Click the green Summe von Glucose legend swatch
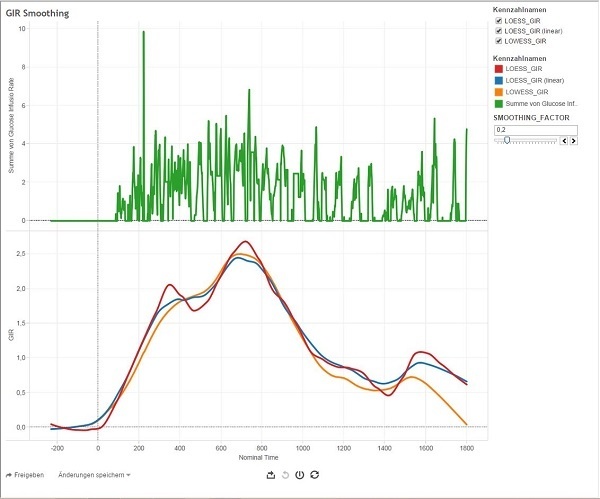The width and height of the screenshot is (600, 499). point(499,102)
